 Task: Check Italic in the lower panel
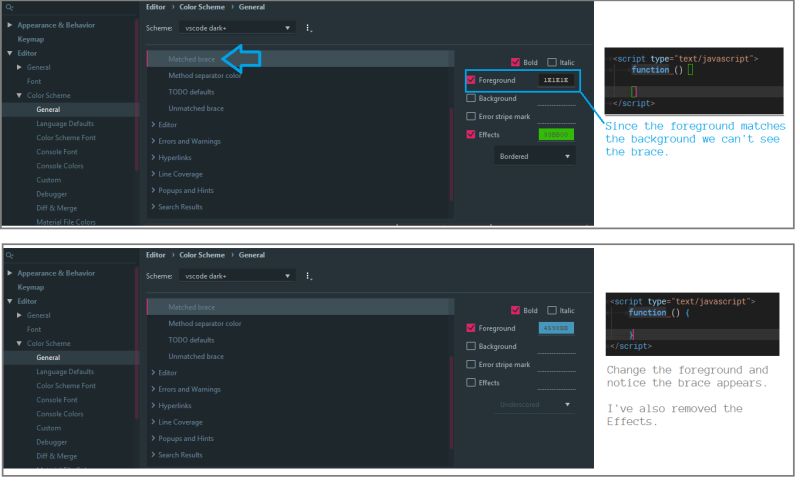pos(552,310)
